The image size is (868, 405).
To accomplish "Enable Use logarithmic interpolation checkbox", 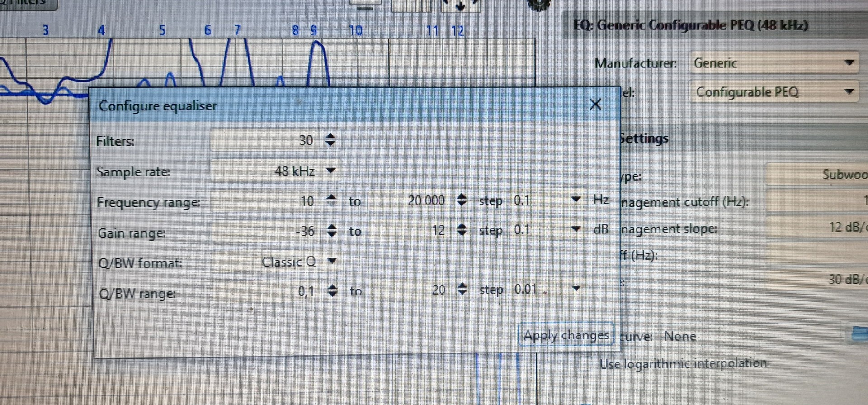I will click(586, 363).
